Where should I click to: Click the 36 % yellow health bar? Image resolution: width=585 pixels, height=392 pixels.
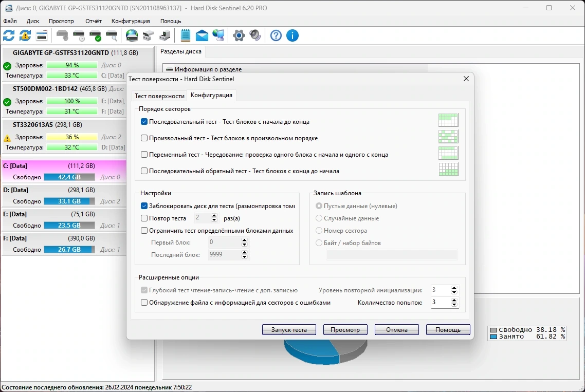click(x=72, y=137)
